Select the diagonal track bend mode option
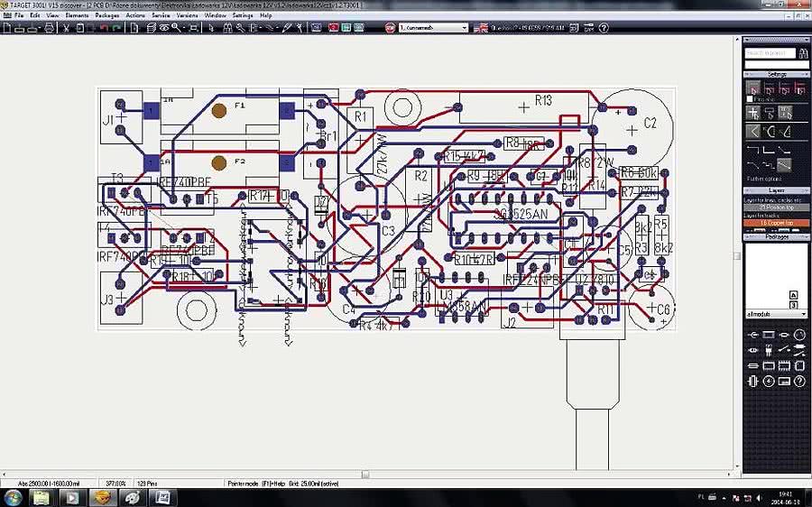 click(x=785, y=165)
